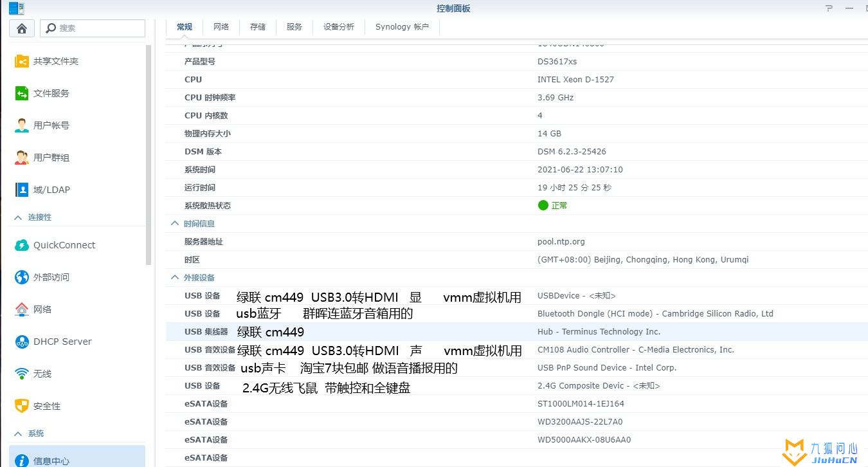Select the 14 GB memory value
The width and height of the screenshot is (868, 467).
[549, 134]
